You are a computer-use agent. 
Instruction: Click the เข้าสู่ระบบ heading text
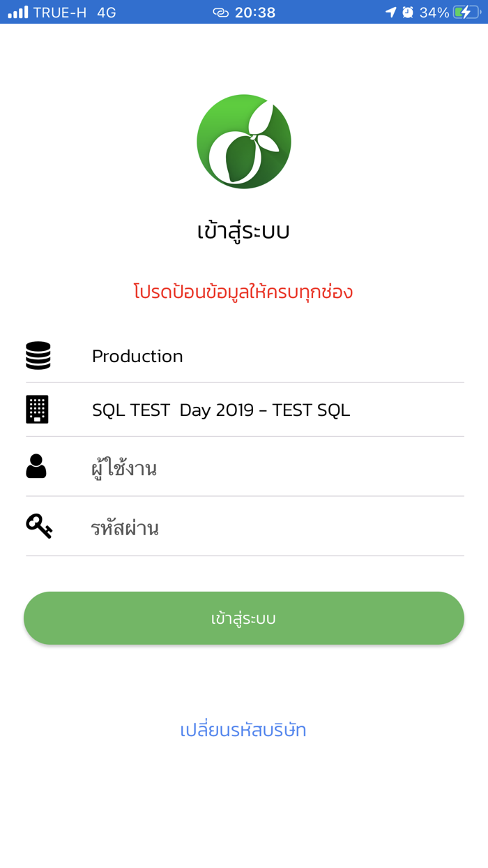[244, 230]
